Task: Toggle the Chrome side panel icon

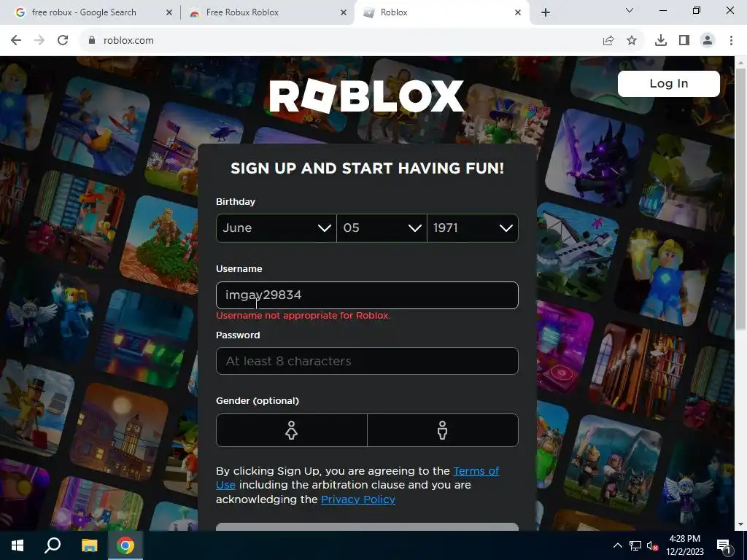Action: [684, 41]
